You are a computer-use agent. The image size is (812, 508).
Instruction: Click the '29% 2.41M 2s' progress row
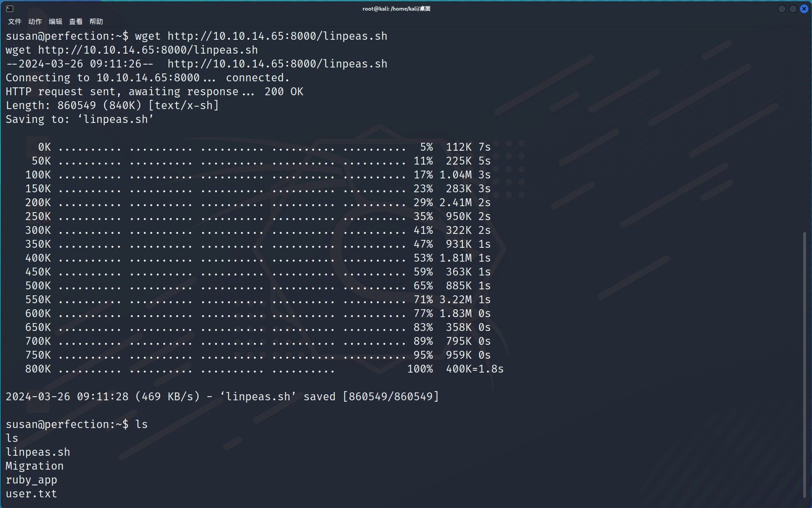tap(258, 202)
